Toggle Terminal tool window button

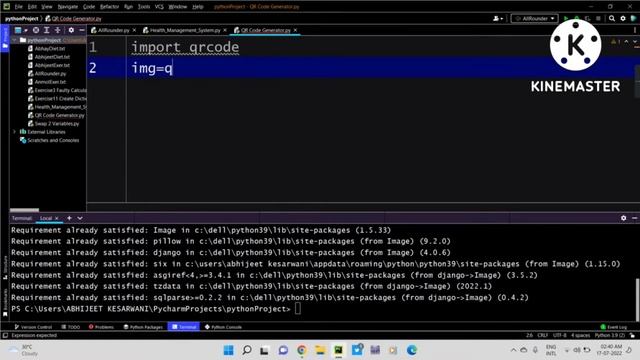coord(184,327)
